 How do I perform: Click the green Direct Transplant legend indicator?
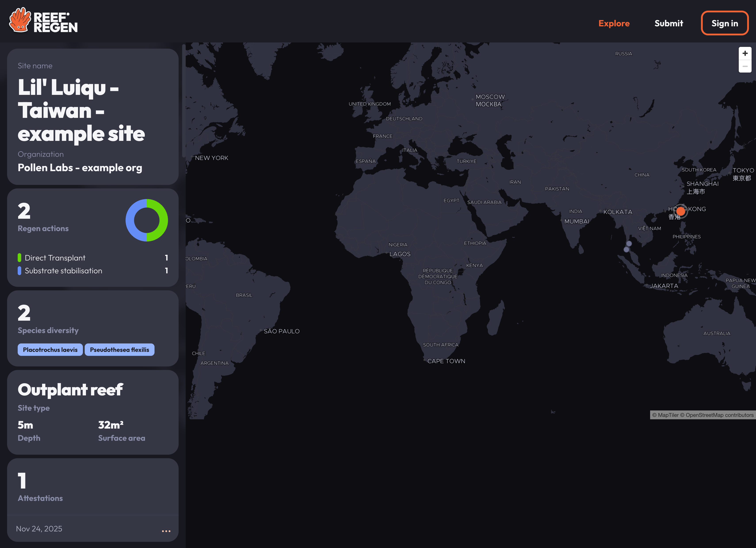(19, 258)
